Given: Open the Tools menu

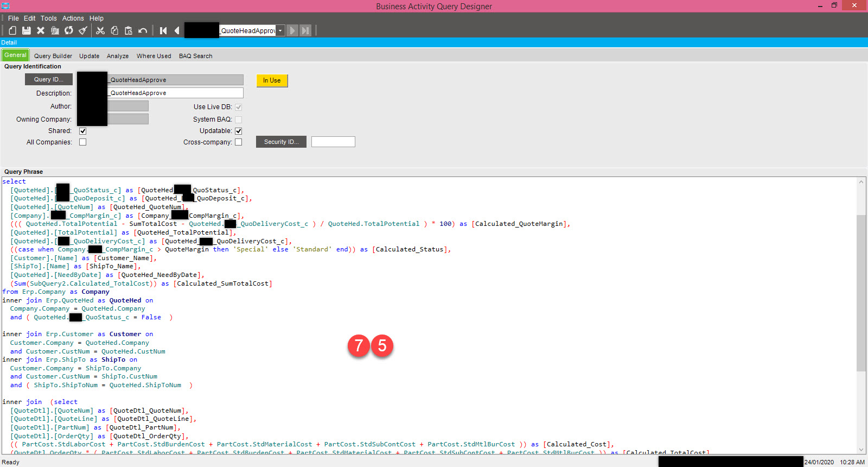Looking at the screenshot, I should 49,18.
